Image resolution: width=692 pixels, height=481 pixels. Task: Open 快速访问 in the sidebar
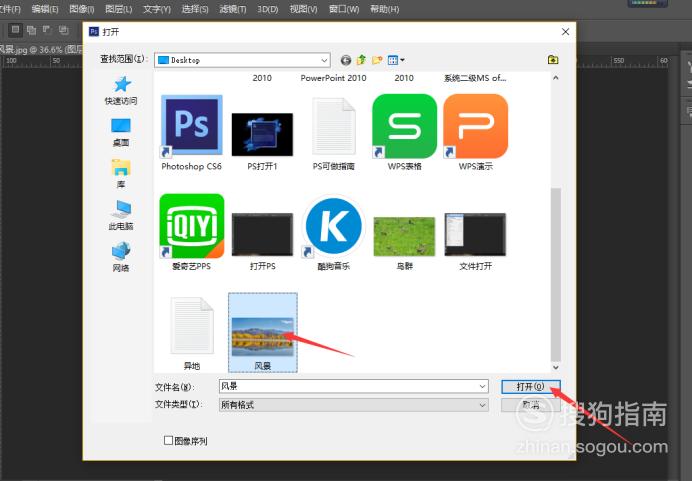(x=121, y=90)
